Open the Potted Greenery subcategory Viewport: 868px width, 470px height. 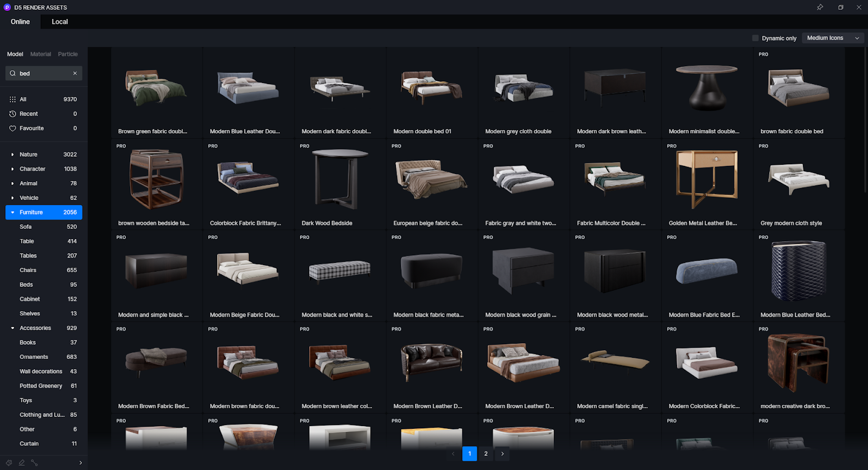click(43, 386)
